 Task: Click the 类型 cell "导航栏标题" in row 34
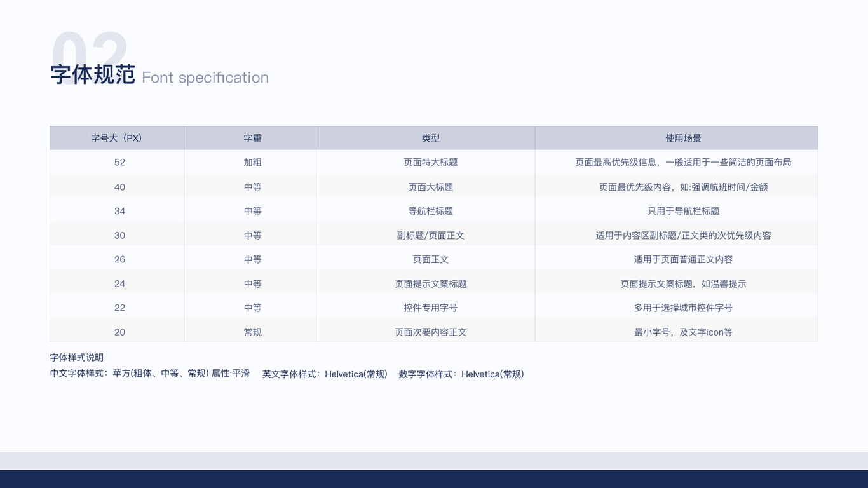coord(431,211)
